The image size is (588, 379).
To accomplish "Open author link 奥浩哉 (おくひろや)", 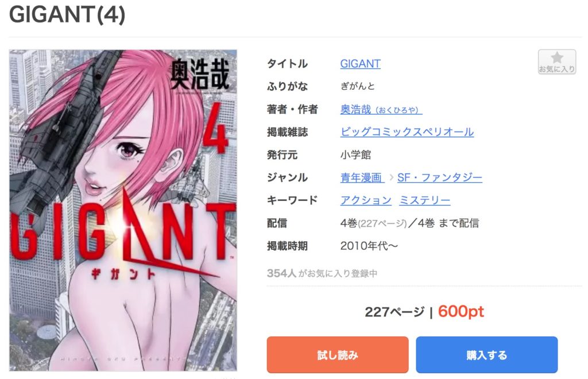I will pyautogui.click(x=381, y=110).
